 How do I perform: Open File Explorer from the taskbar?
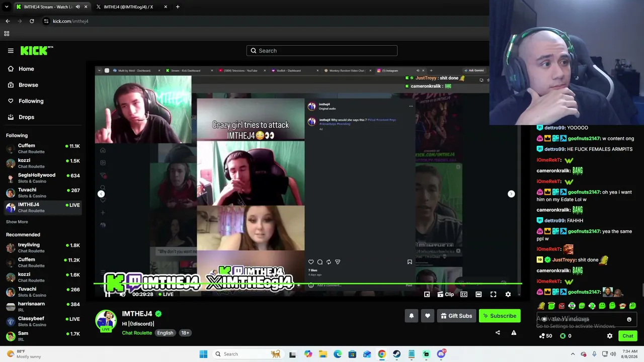[323, 354]
